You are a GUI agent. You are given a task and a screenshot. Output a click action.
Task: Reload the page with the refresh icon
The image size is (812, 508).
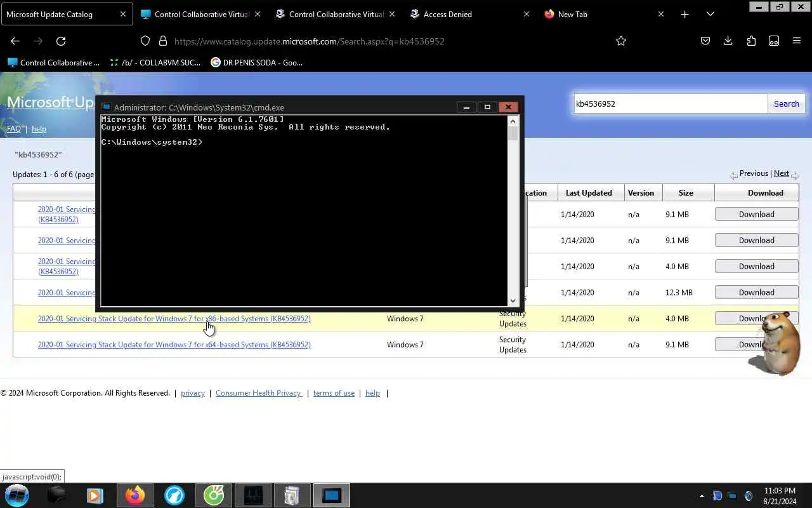[x=61, y=41]
